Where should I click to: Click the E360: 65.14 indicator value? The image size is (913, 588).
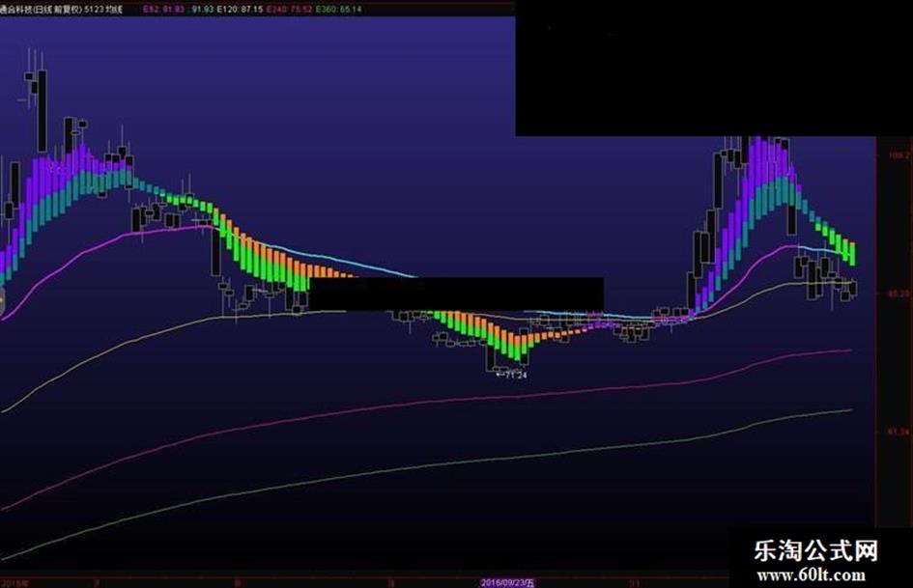(339, 10)
